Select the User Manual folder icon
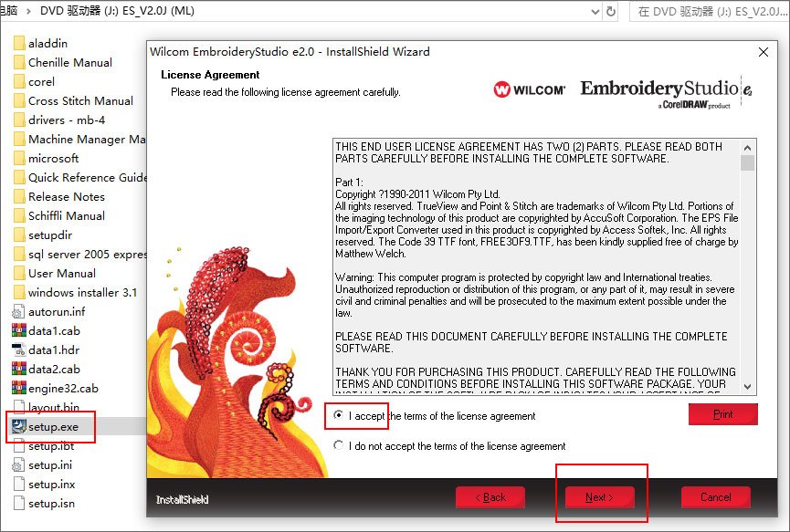Image resolution: width=790 pixels, height=532 pixels. point(20,273)
